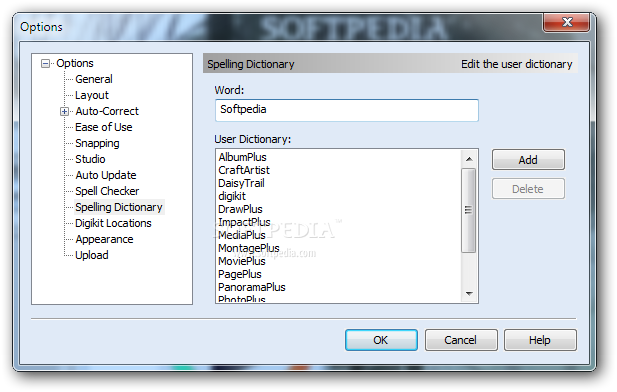Collapse the Options root tree node
The width and height of the screenshot is (617, 392).
tap(46, 63)
